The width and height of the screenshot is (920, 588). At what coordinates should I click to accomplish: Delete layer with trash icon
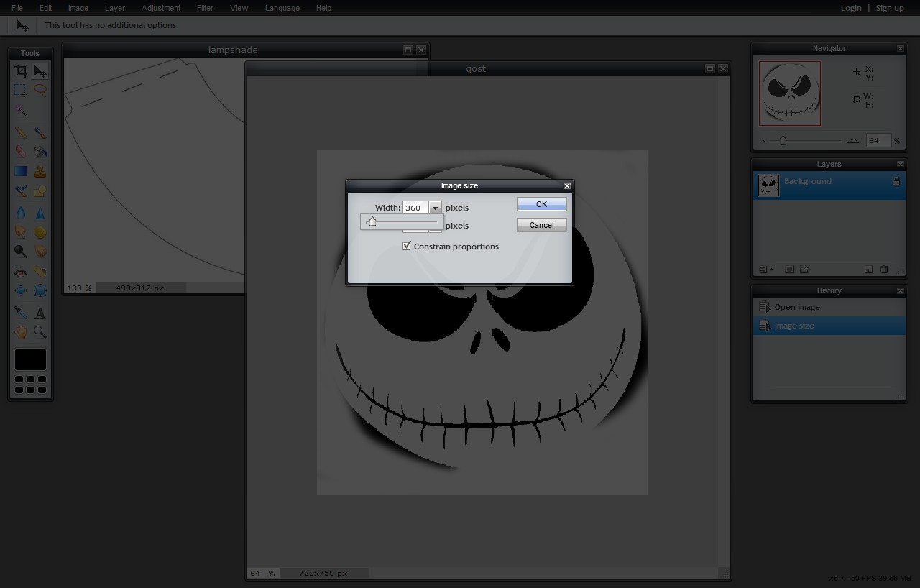(885, 270)
